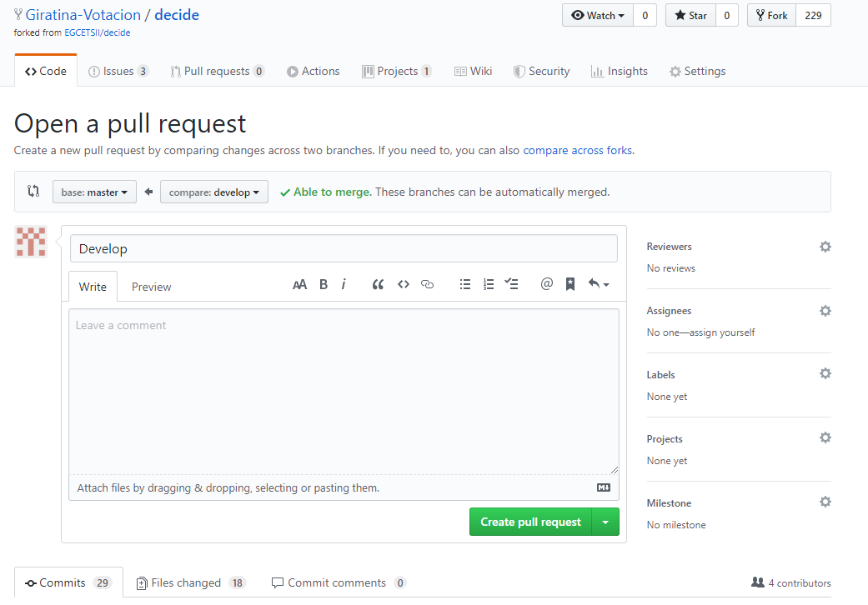
Task: Mention a user with the @ icon
Action: 547,283
